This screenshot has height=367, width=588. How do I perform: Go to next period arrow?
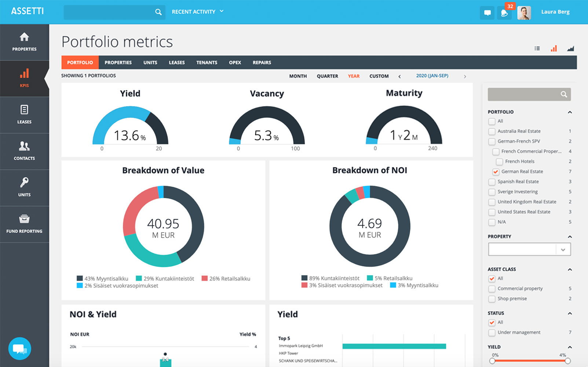pos(465,76)
